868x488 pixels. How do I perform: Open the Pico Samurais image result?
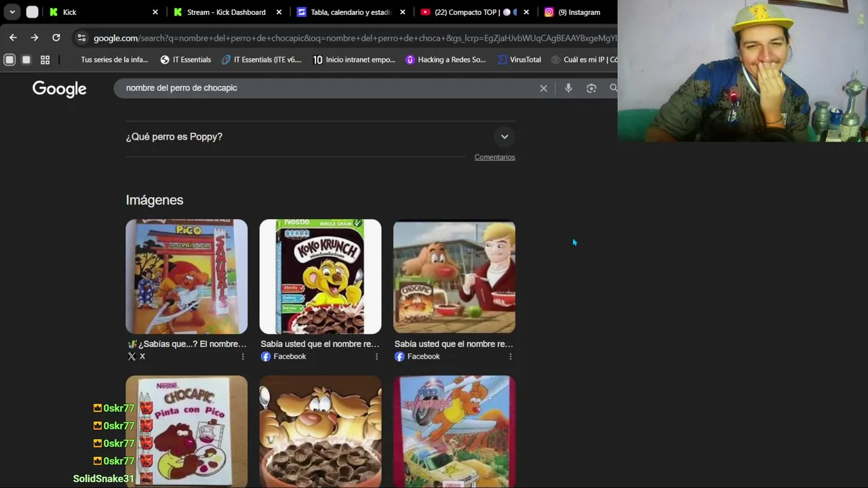click(x=186, y=277)
